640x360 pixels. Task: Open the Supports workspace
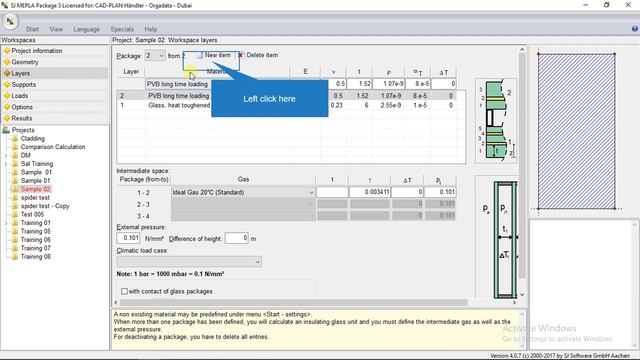coord(24,84)
